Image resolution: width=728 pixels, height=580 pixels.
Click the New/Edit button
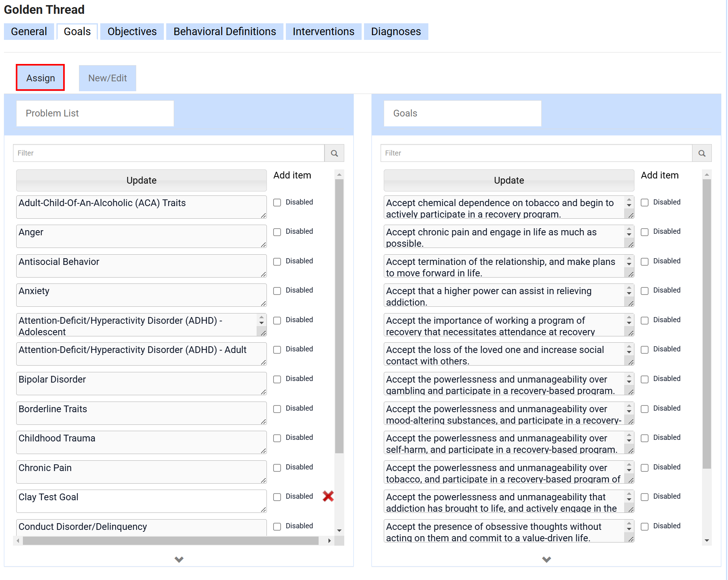click(107, 78)
